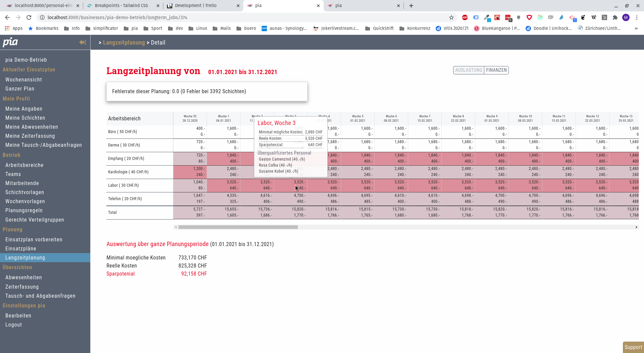
Task: Open the Support button
Action: coord(633,347)
